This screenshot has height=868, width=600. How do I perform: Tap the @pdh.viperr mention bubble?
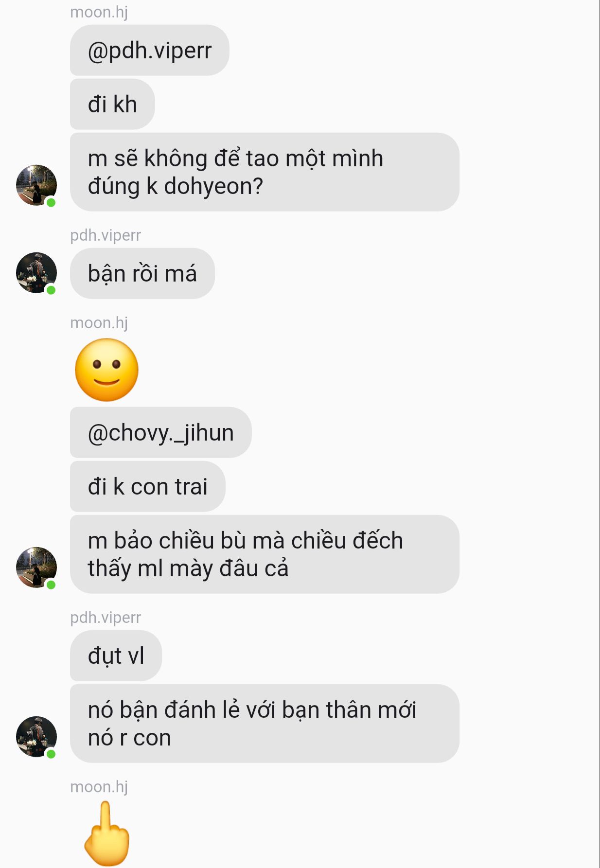tap(150, 51)
